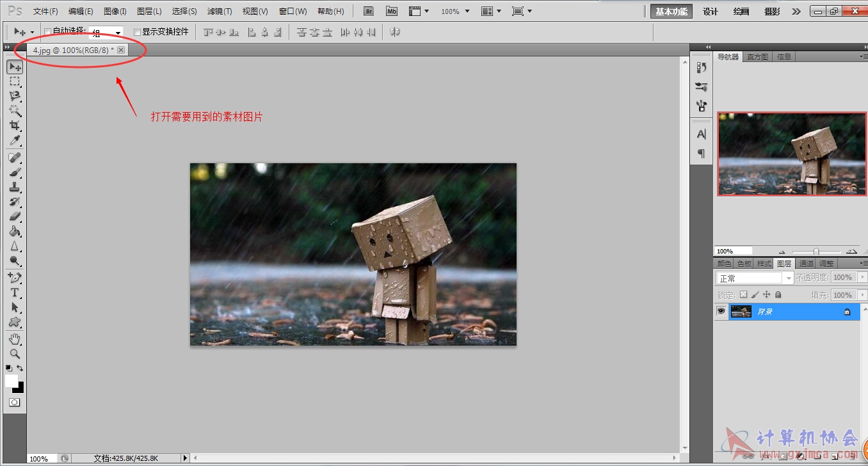Toggle lock transparent pixels

click(x=743, y=294)
